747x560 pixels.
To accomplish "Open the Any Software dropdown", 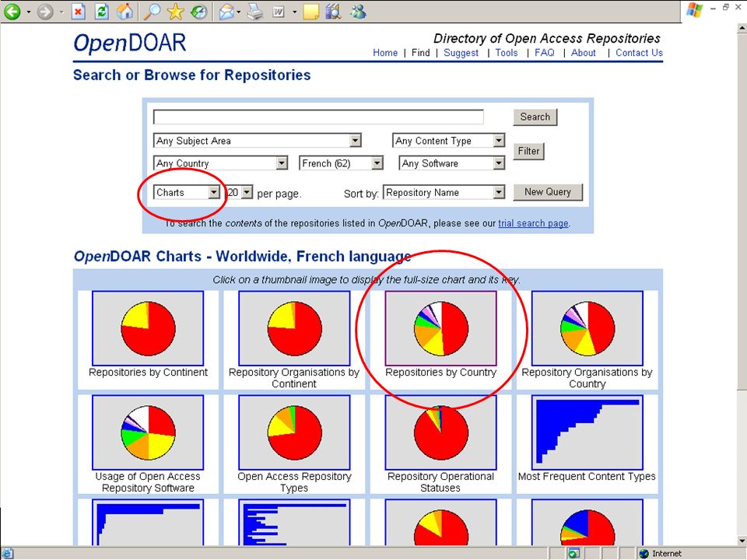I will (x=451, y=163).
